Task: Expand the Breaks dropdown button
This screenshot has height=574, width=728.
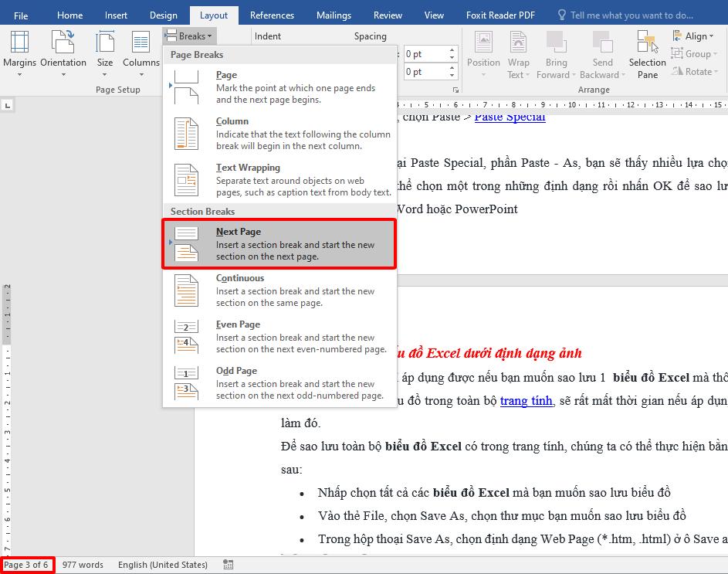Action: coord(189,36)
